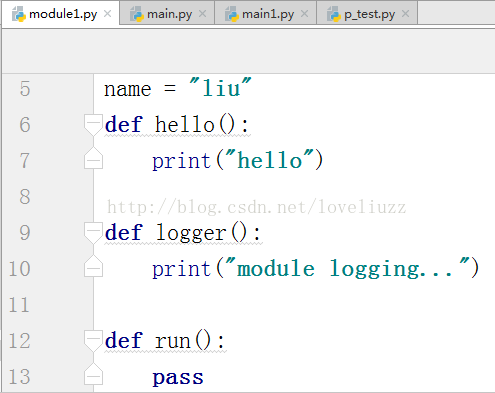This screenshot has width=495, height=393.
Task: Click the module1.py Python file icon
Action: click(19, 14)
